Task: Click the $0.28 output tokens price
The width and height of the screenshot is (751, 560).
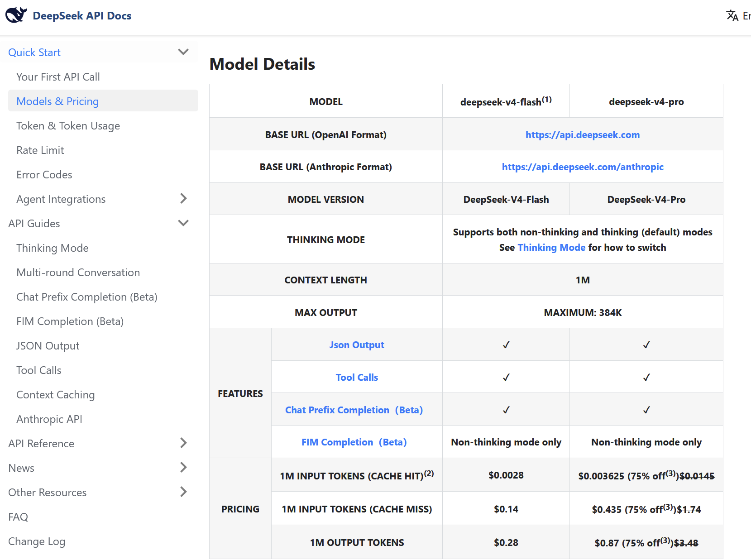Action: click(506, 542)
